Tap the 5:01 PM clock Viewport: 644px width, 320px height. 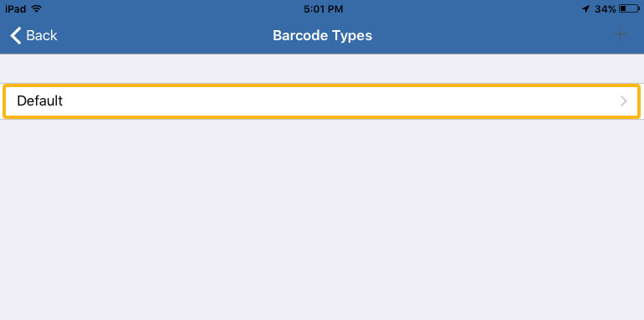point(323,9)
